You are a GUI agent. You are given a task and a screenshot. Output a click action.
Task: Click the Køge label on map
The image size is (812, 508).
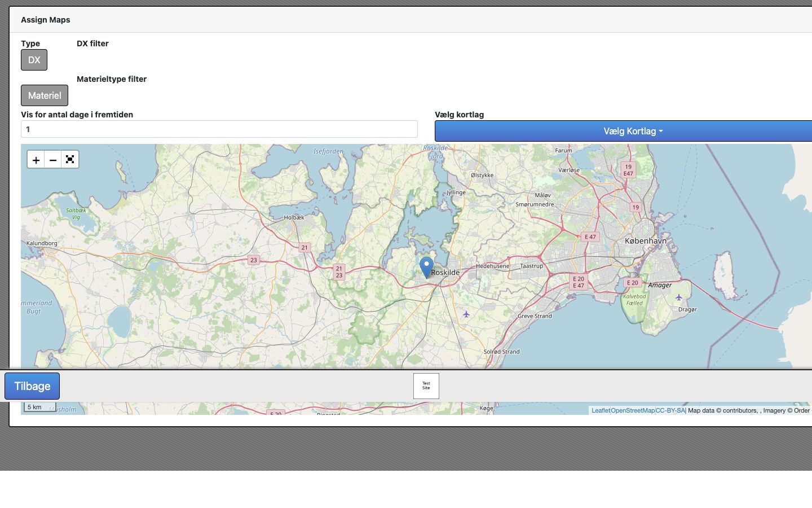(486, 408)
